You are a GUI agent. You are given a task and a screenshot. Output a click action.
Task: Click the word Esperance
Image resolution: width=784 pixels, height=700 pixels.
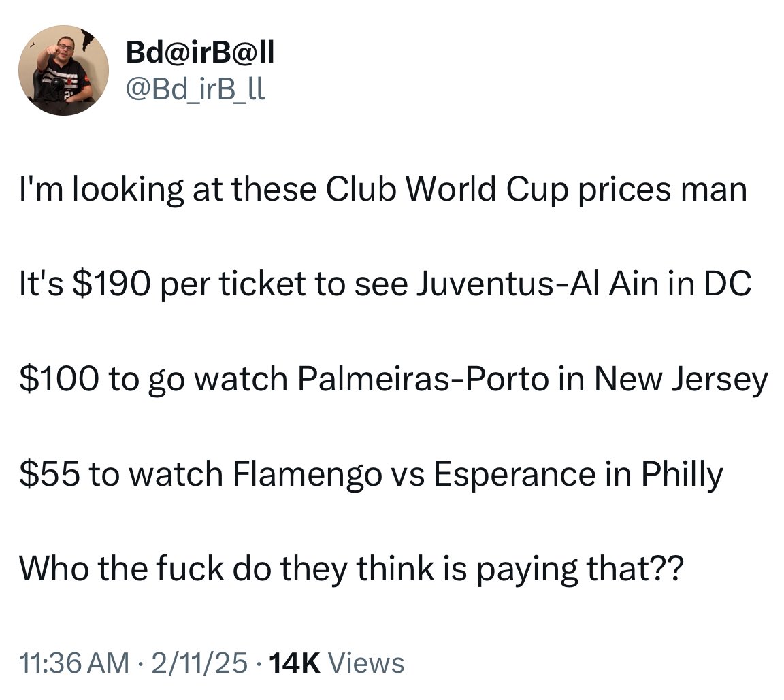[514, 475]
